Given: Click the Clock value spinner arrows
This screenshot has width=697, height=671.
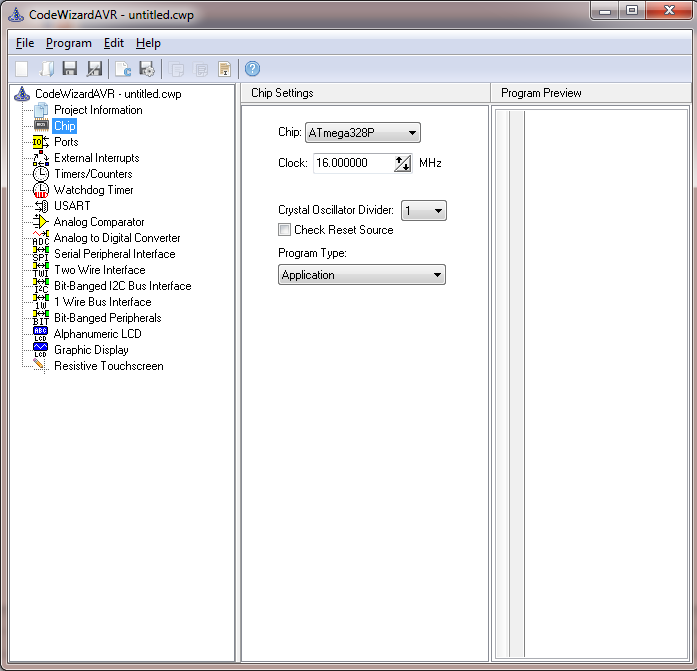Looking at the screenshot, I should (x=403, y=164).
